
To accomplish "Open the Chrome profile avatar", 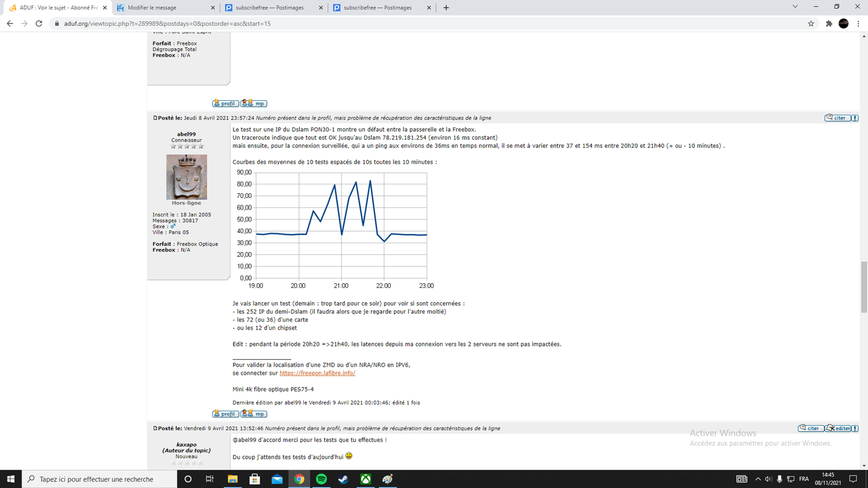I will click(x=844, y=23).
